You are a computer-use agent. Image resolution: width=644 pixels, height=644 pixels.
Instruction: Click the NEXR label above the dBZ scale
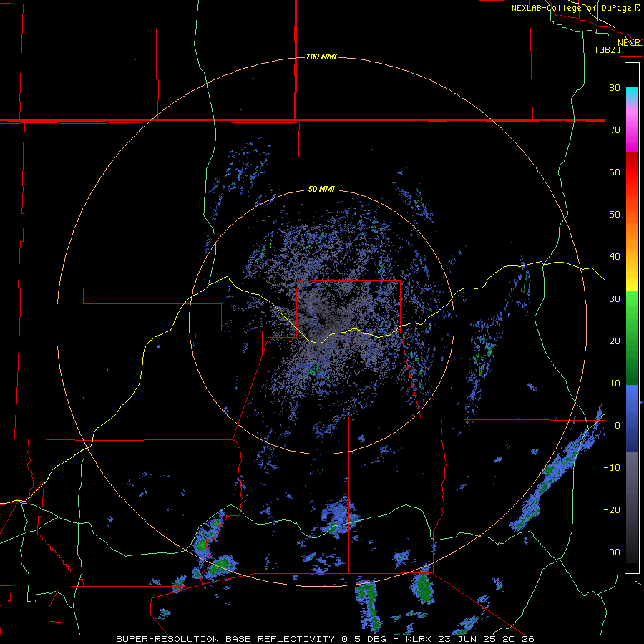pos(629,42)
